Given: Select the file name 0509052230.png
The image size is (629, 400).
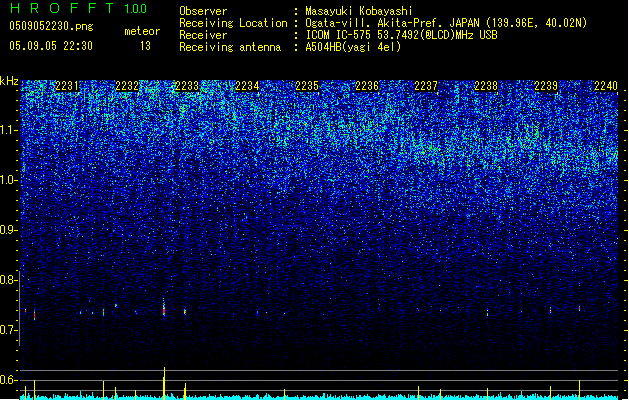Looking at the screenshot, I should (x=51, y=26).
